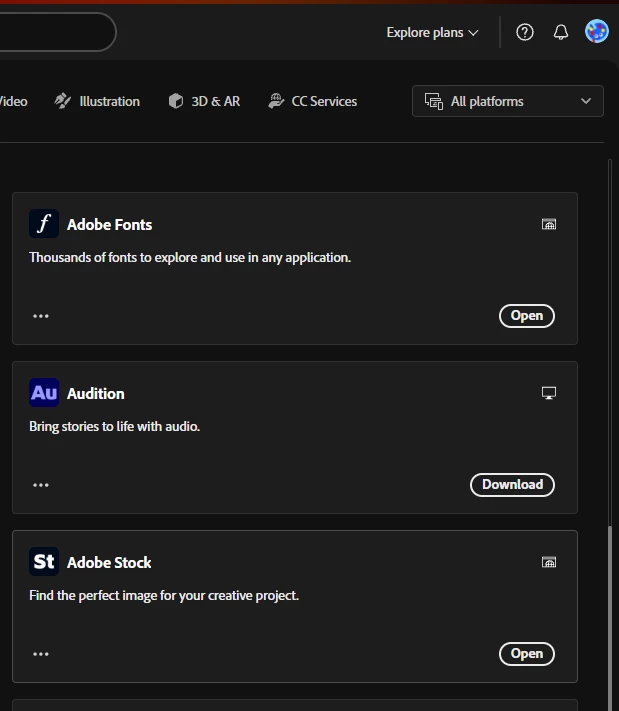Screen dimensions: 619x711
Task: Open more options on Adobe Stock card
Action: (x=41, y=654)
